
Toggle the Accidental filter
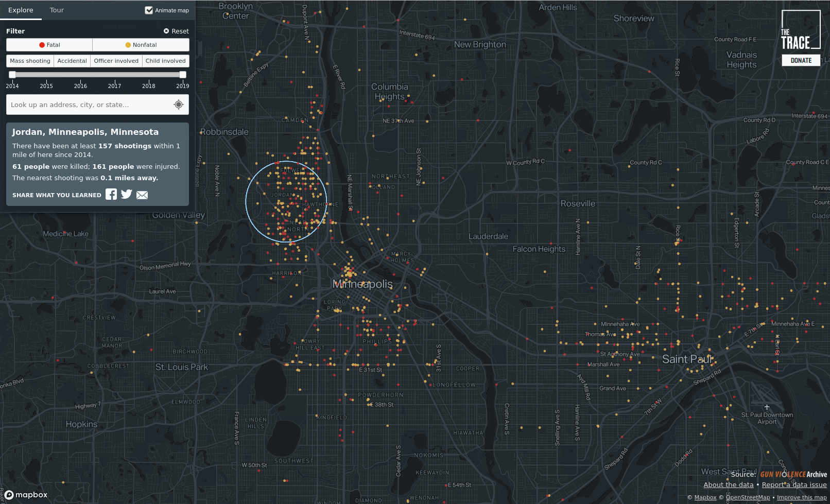coord(72,61)
